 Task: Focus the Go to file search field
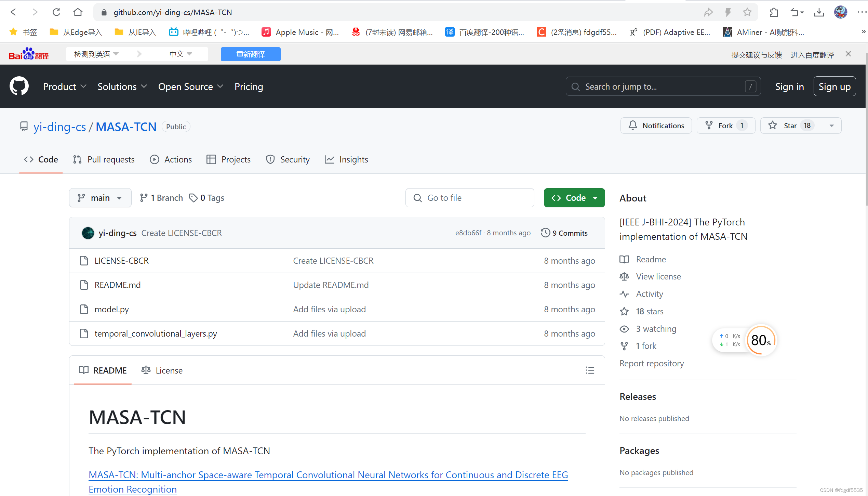click(x=470, y=198)
